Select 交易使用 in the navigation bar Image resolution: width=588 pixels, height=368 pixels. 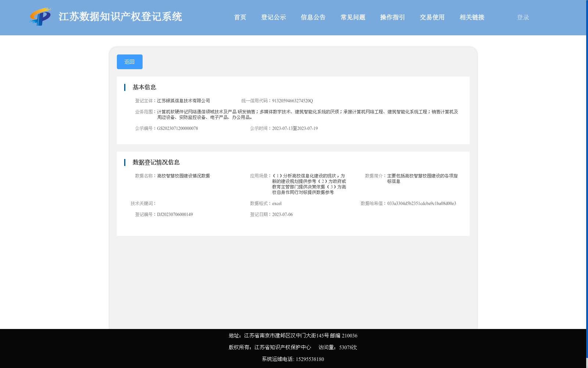pos(432,17)
